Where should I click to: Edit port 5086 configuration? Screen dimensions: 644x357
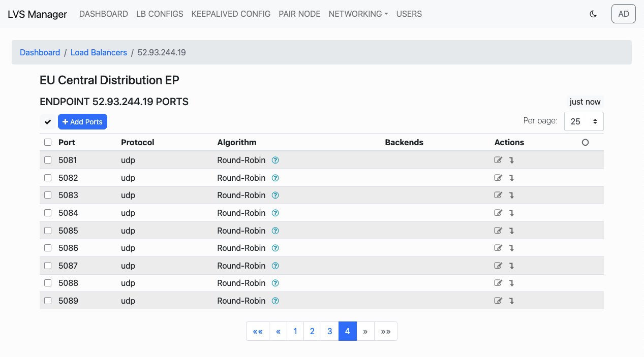pos(498,248)
